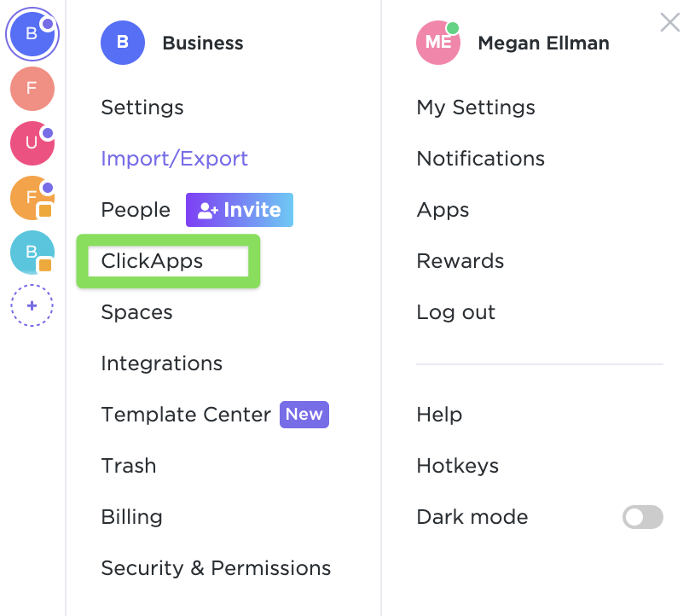Enable Dark mode toggle

[x=642, y=517]
